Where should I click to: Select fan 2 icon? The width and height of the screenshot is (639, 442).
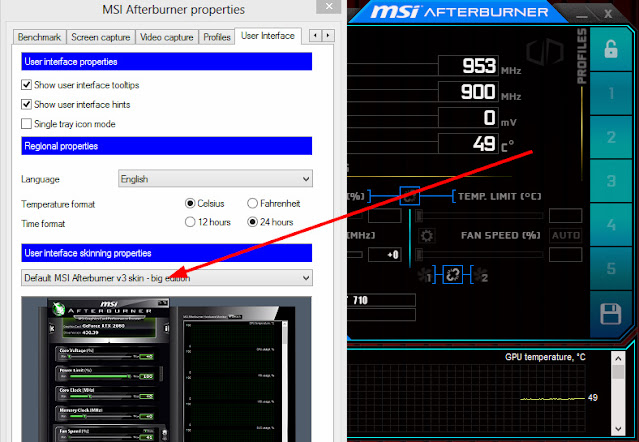[480, 276]
